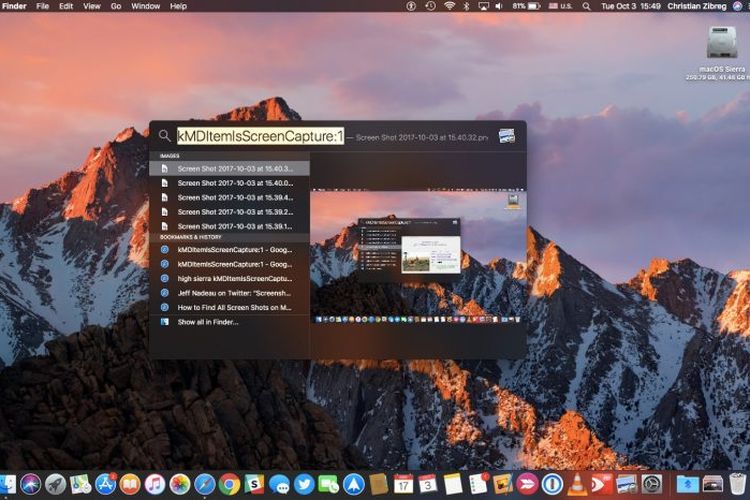Click Preview app icon beside Spotlight query
This screenshot has height=500, width=750.
tap(507, 136)
